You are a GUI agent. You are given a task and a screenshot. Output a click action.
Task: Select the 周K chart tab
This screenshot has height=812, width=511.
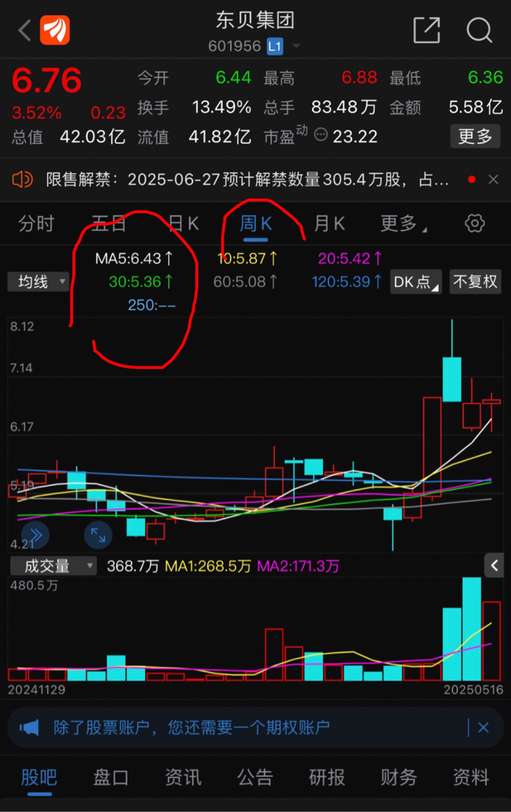point(256,224)
